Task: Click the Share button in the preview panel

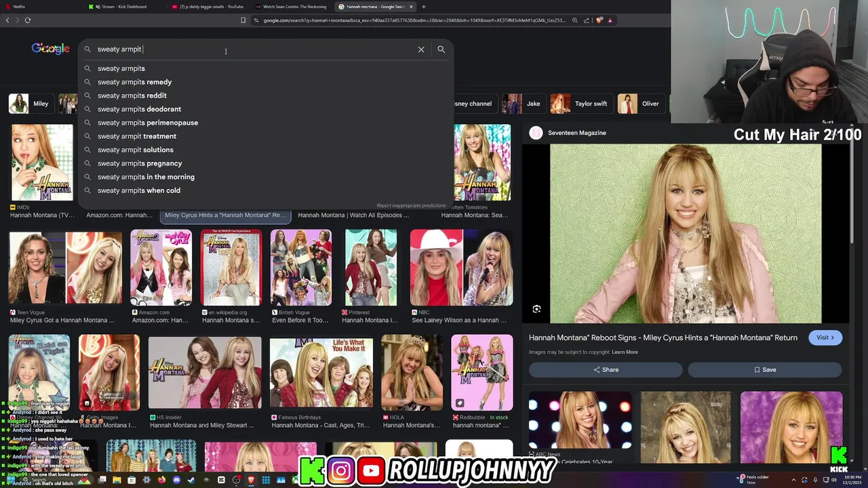Action: click(x=606, y=369)
